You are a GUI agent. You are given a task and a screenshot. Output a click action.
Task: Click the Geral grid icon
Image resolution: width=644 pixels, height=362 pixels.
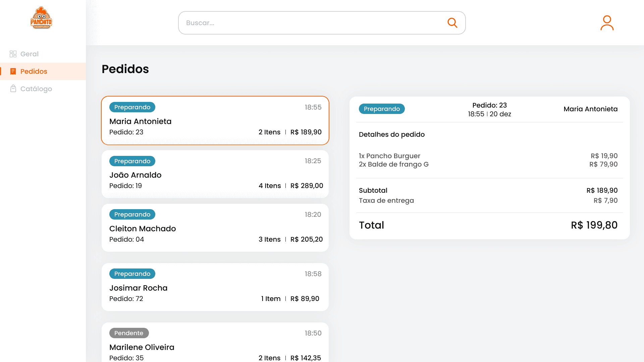(13, 54)
